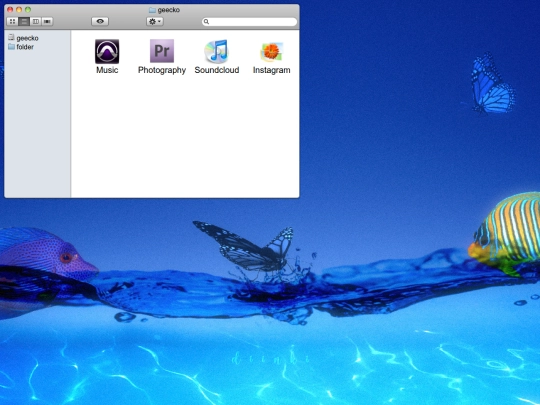Open the Instagram flower icon
The width and height of the screenshot is (540, 405).
(x=271, y=52)
